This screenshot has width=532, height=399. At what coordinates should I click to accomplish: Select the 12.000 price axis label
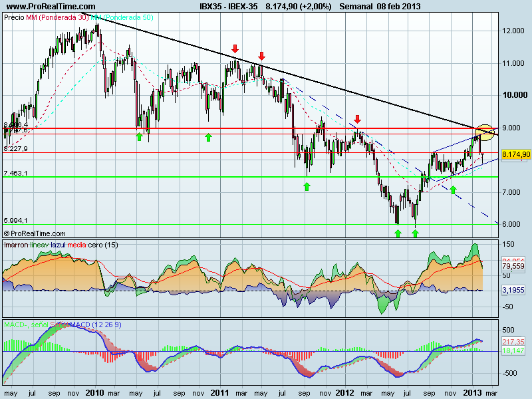tap(513, 31)
